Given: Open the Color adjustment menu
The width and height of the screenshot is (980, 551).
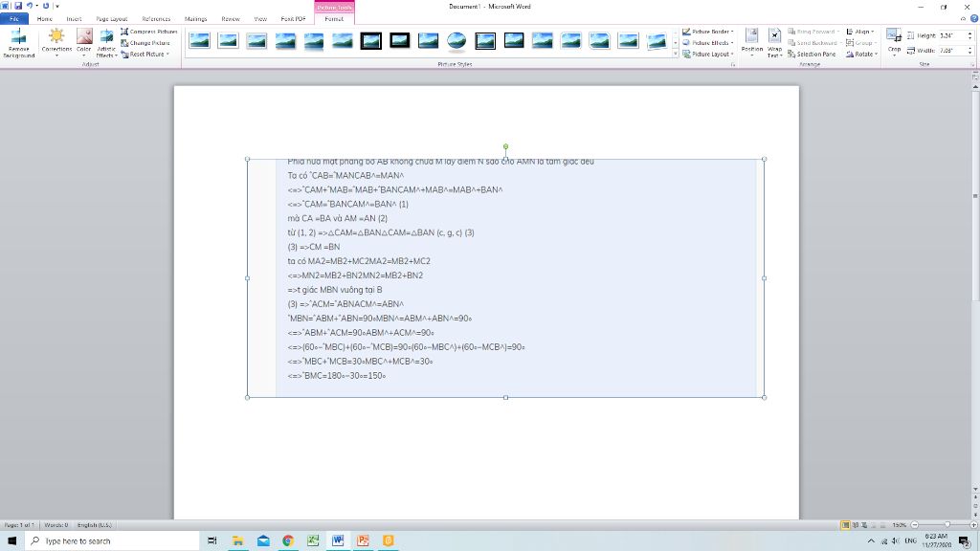Looking at the screenshot, I should coord(84,44).
